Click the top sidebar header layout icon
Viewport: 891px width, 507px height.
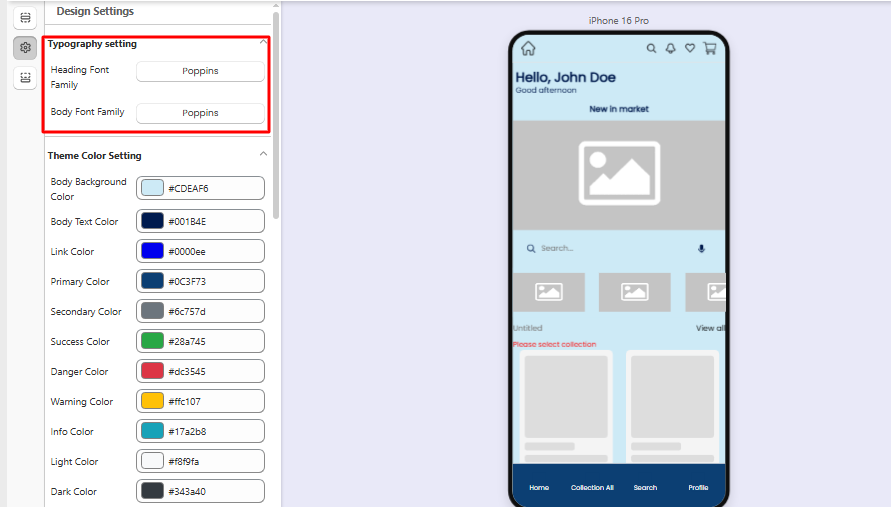tap(25, 18)
